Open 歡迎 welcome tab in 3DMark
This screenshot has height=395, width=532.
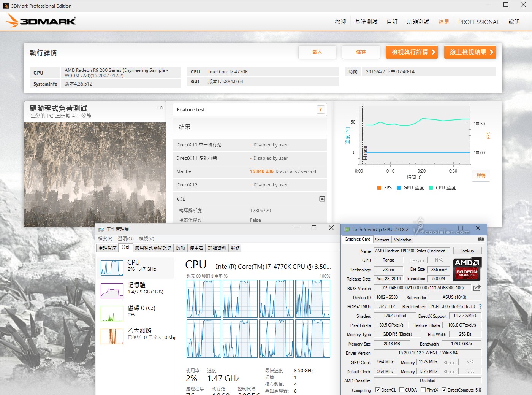[x=340, y=22]
